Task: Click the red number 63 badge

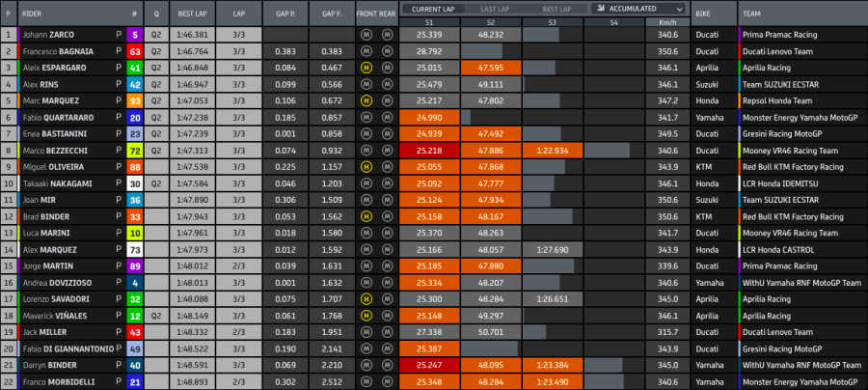Action: 135,51
